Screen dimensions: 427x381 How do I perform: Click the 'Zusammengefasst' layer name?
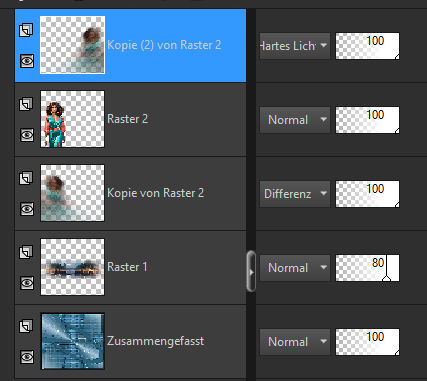point(155,341)
